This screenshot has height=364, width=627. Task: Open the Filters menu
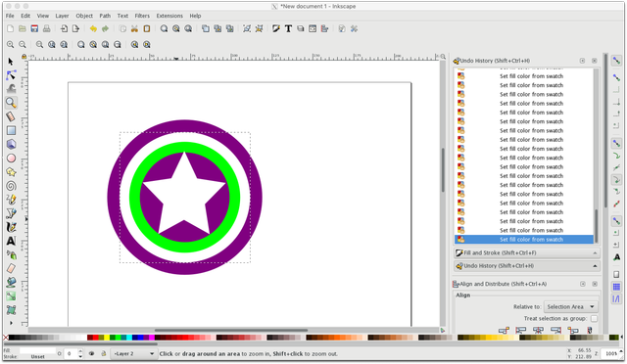point(142,16)
